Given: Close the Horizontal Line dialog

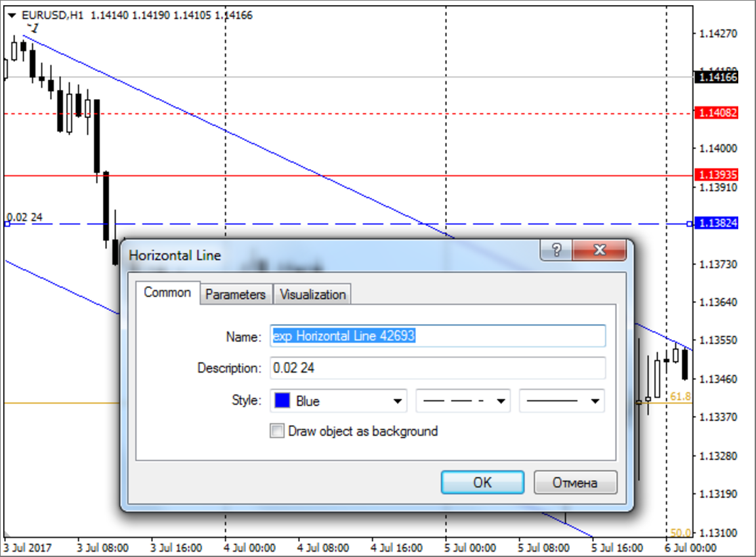Looking at the screenshot, I should coord(598,251).
